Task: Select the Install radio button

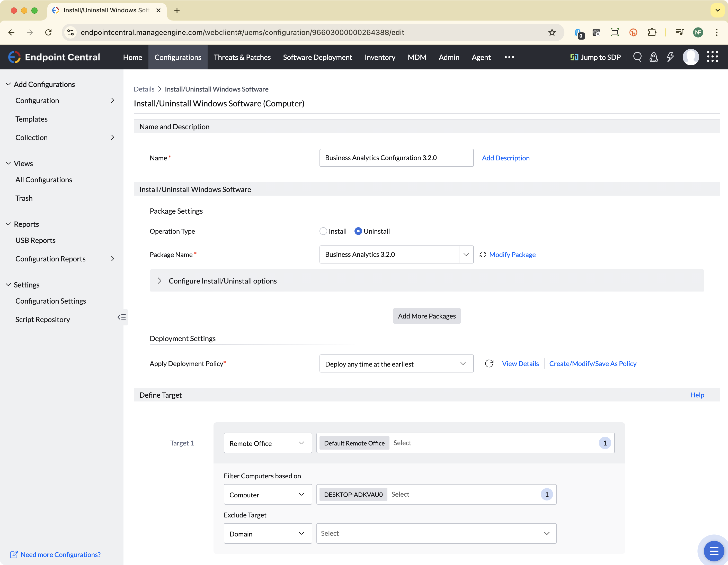Action: coord(323,231)
